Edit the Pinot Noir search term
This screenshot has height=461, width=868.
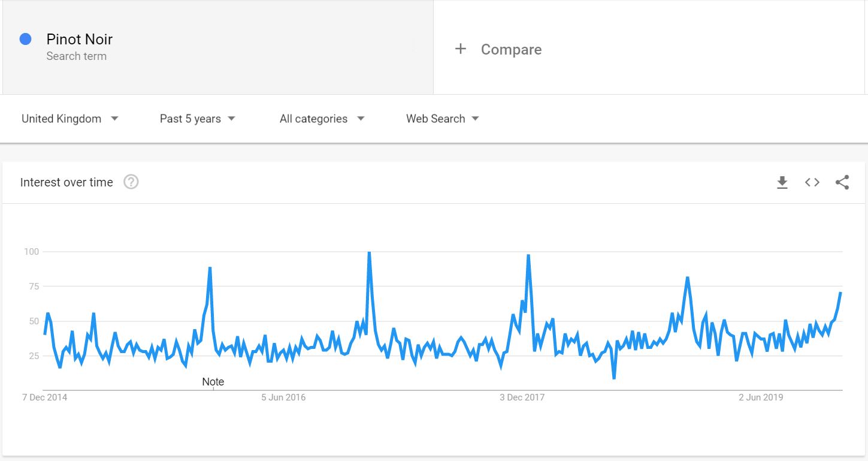pos(80,39)
